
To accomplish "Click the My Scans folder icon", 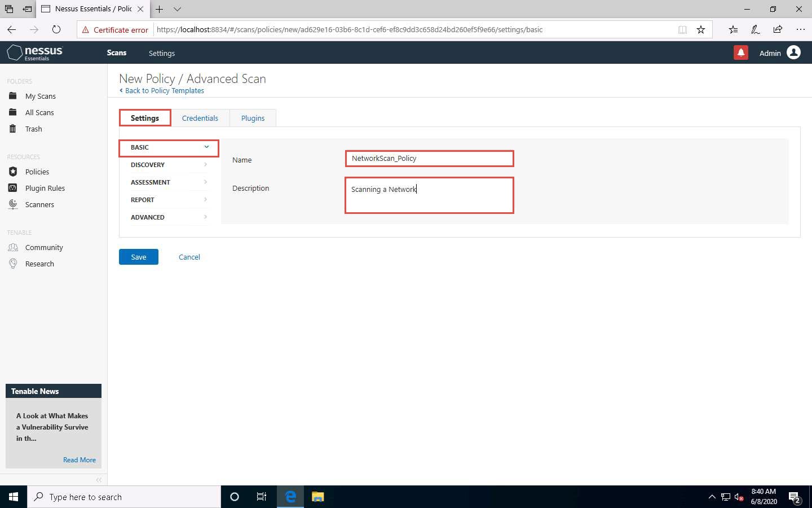I will (13, 96).
